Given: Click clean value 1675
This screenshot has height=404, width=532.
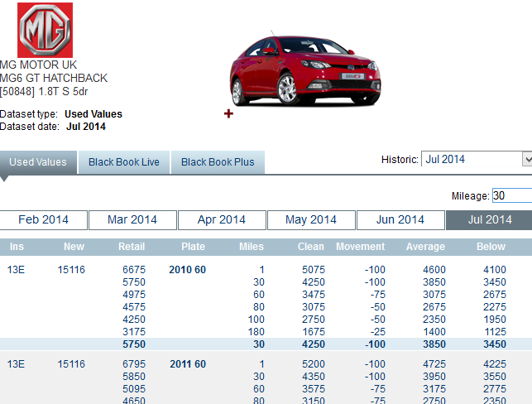Looking at the screenshot, I should [314, 332].
